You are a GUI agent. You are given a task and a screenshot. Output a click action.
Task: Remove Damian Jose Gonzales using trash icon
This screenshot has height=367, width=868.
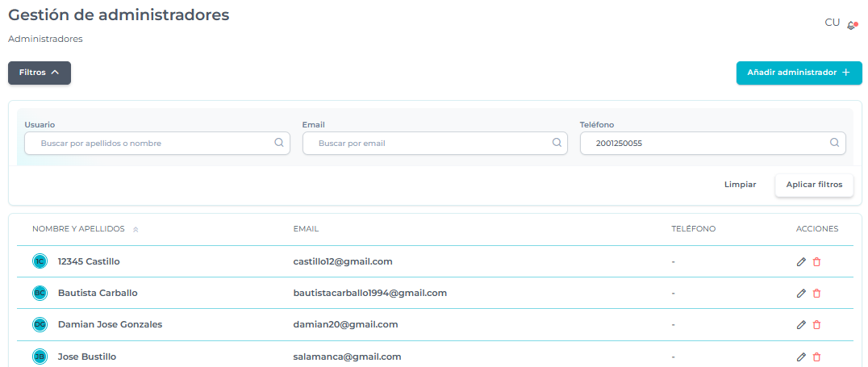click(x=816, y=324)
